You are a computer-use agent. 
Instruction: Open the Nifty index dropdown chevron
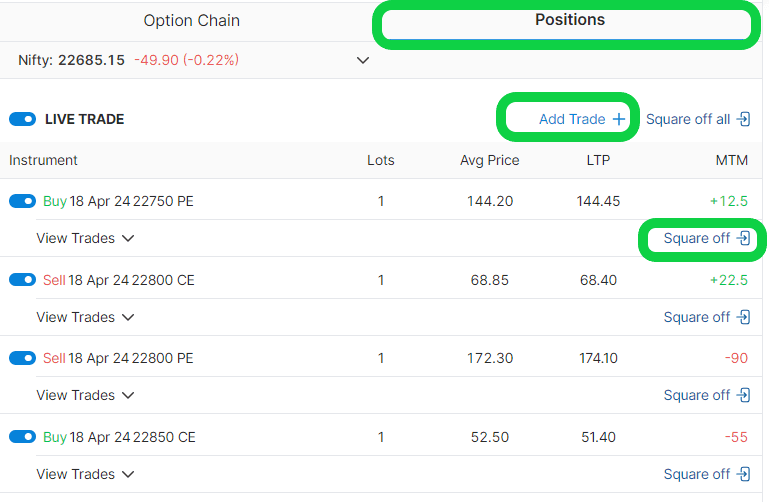coord(363,60)
